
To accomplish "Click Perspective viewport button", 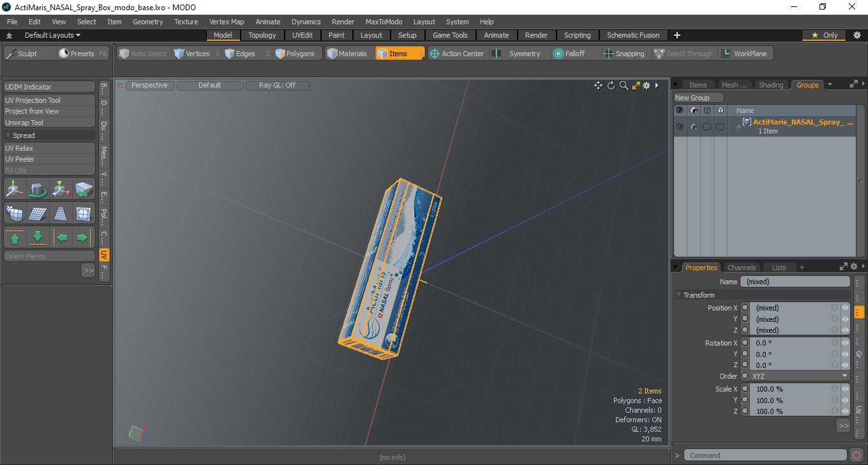I will click(x=149, y=85).
